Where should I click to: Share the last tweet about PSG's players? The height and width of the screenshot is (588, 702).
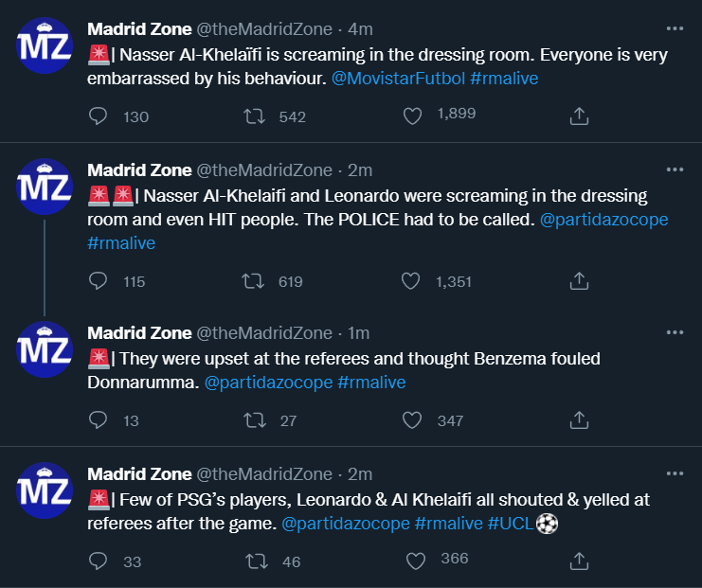click(x=579, y=561)
